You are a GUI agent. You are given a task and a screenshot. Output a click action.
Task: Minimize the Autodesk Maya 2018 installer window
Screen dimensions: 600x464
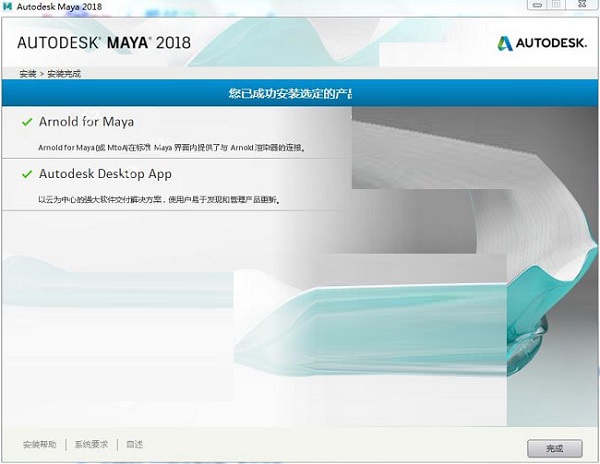537,5
